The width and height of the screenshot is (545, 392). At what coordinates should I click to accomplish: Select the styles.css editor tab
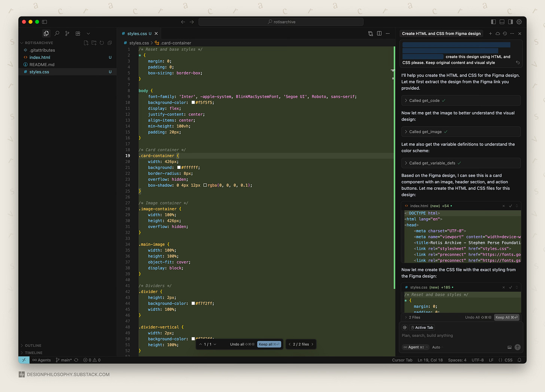coord(137,34)
